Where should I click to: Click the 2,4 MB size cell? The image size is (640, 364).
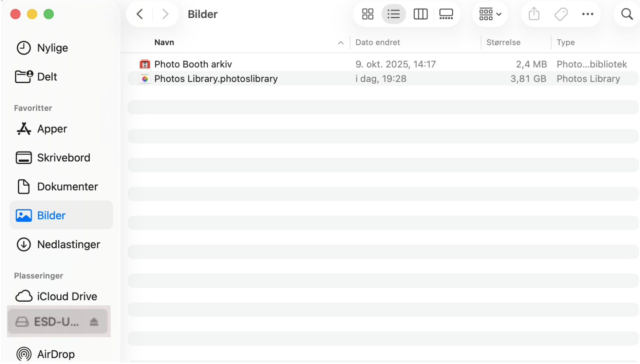coord(531,64)
